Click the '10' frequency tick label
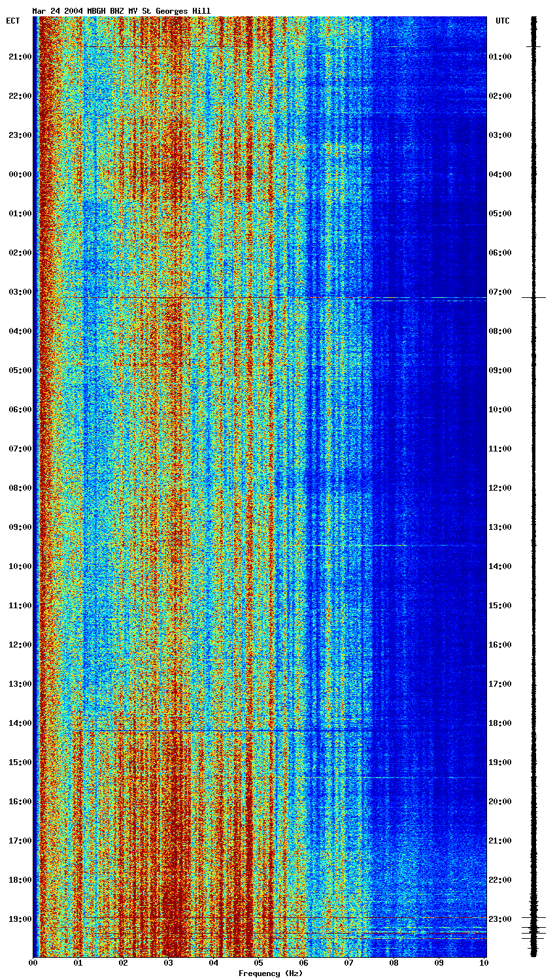 [484, 963]
